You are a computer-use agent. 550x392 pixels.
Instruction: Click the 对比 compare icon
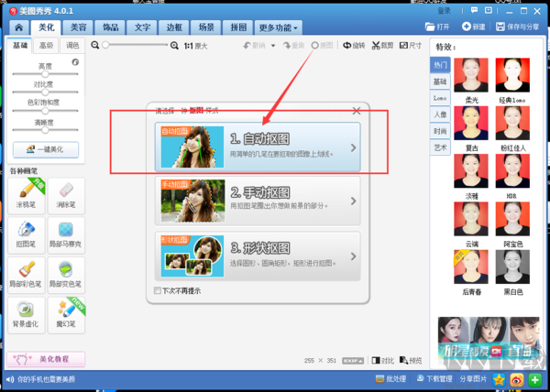tap(376, 360)
